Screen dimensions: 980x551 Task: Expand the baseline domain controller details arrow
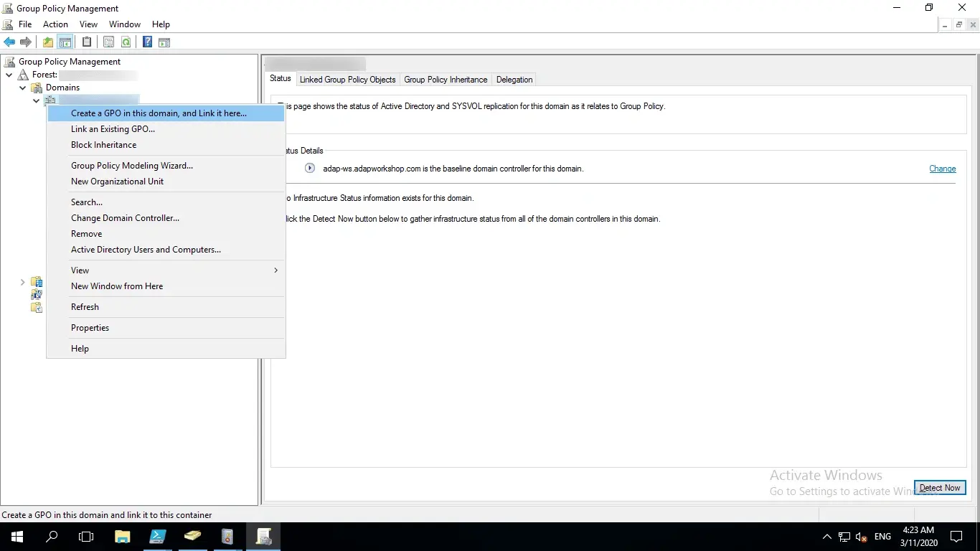coord(310,169)
